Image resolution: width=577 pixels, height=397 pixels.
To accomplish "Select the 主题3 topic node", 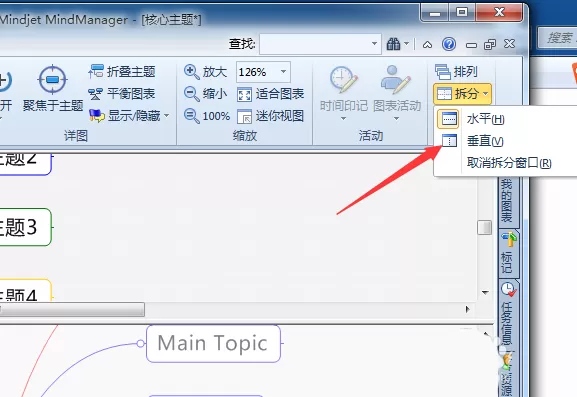I will 25,227.
